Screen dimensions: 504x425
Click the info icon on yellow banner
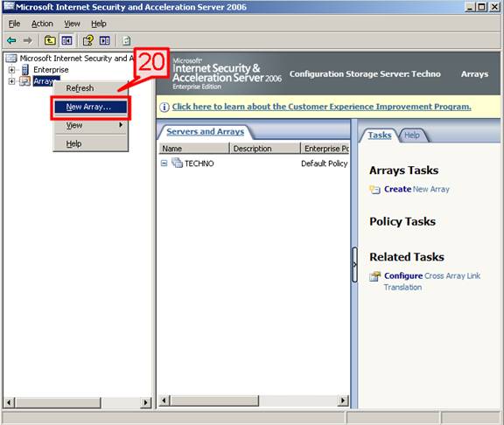tap(164, 107)
